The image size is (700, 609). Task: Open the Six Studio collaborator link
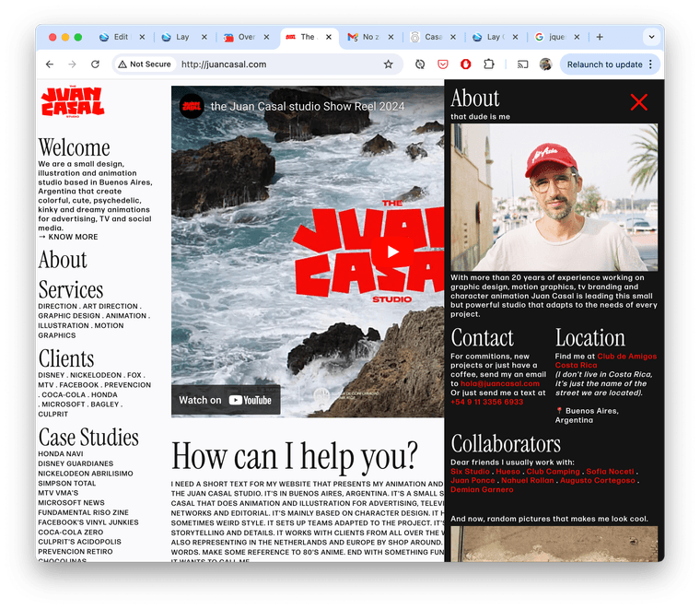coord(470,471)
